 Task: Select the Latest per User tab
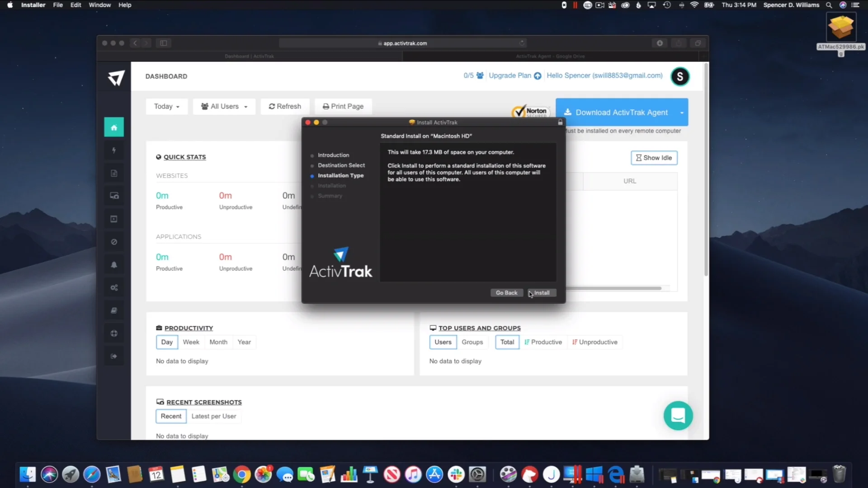(213, 416)
